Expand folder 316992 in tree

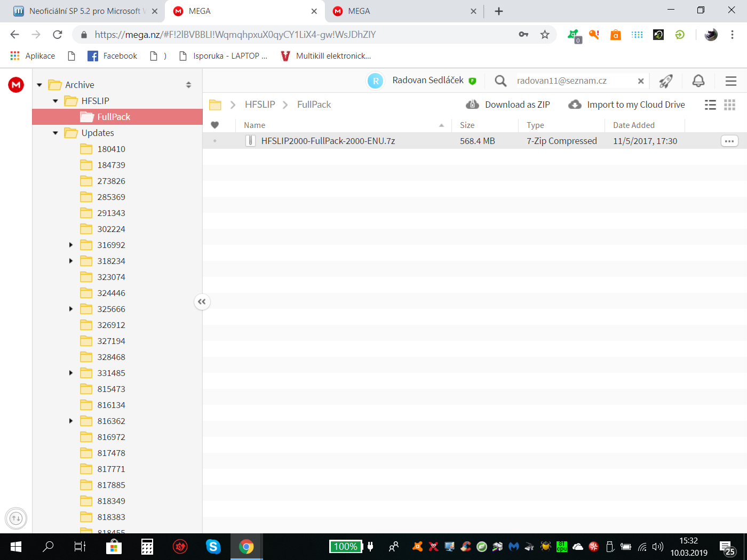pyautogui.click(x=71, y=245)
